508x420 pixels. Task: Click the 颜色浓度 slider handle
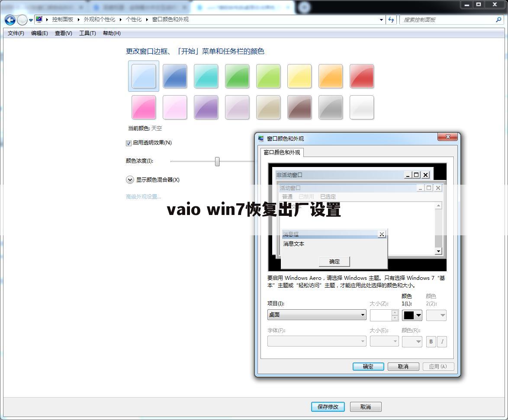217,161
